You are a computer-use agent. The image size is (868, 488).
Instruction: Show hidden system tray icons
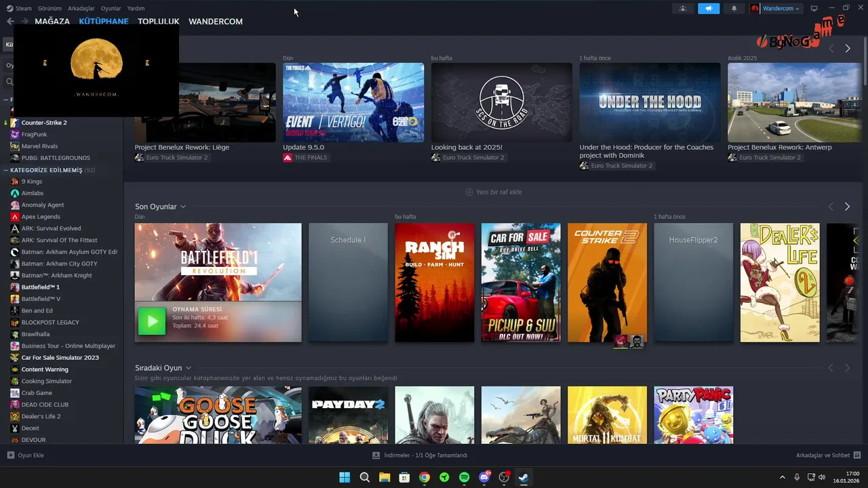[x=783, y=477]
